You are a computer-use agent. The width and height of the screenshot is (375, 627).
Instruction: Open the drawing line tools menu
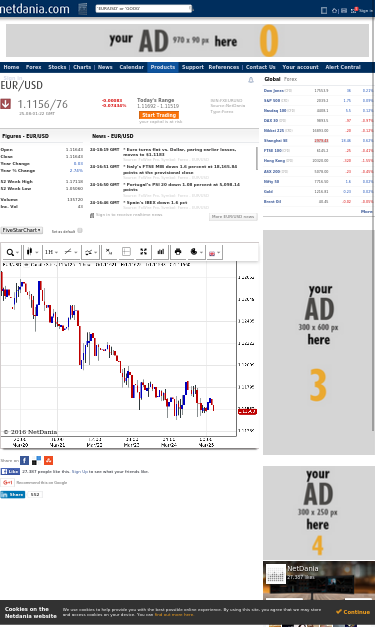click(71, 252)
